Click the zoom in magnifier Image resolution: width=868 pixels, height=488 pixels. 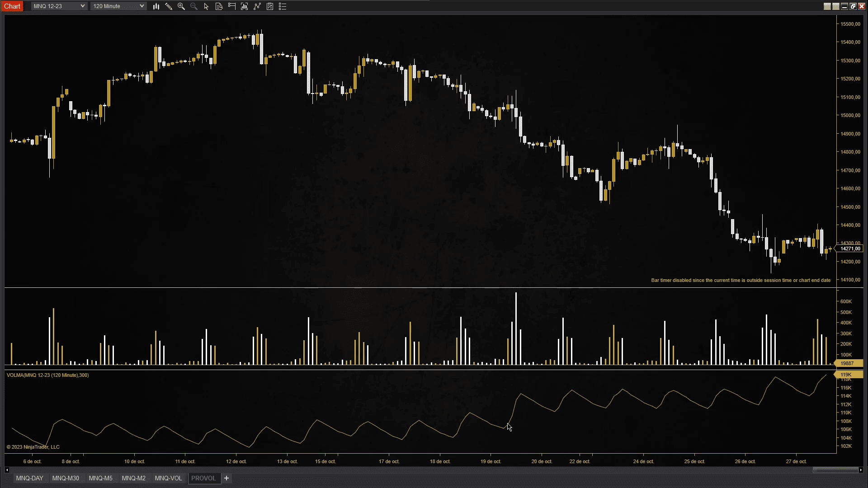tap(181, 6)
